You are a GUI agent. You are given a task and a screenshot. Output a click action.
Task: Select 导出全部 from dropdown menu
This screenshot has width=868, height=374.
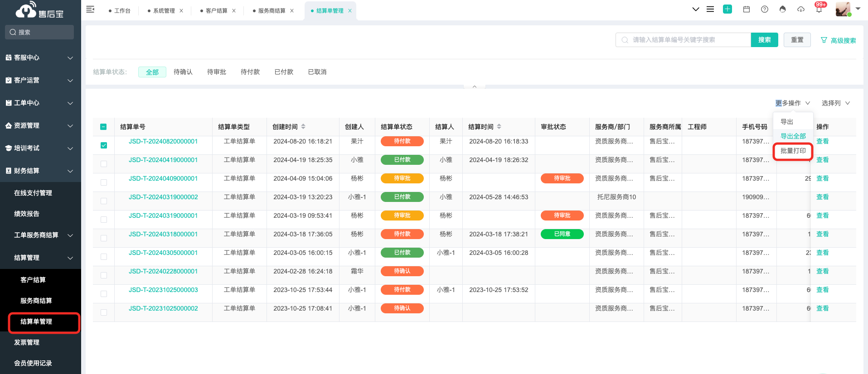(x=793, y=136)
